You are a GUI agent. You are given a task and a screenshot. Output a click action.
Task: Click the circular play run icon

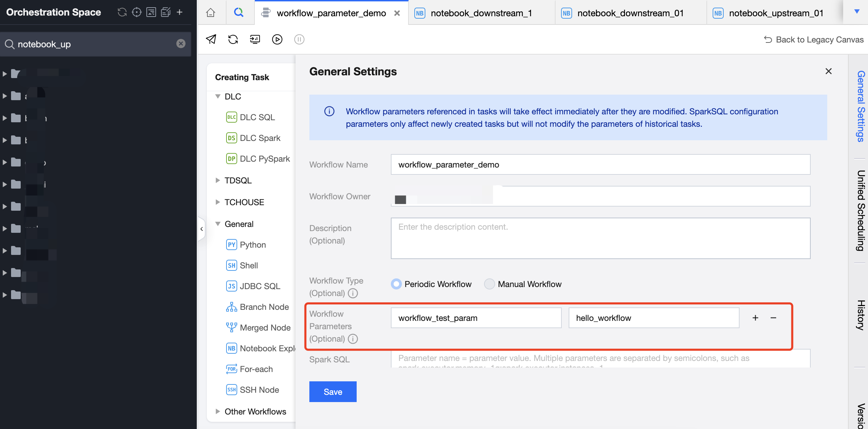pos(277,39)
